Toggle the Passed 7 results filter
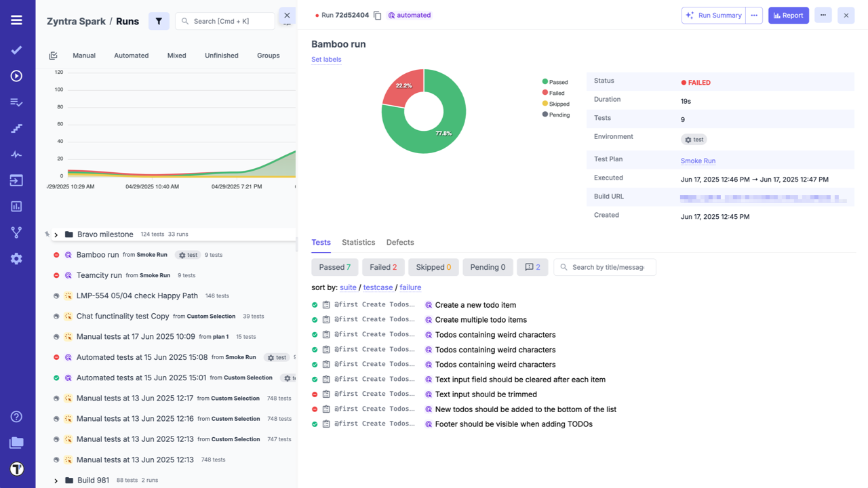 tap(334, 266)
